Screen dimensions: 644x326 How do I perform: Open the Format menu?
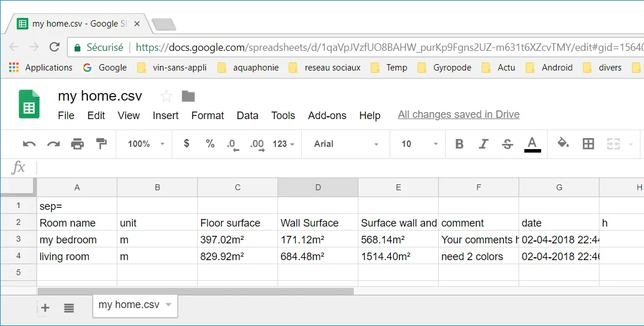[x=208, y=116]
